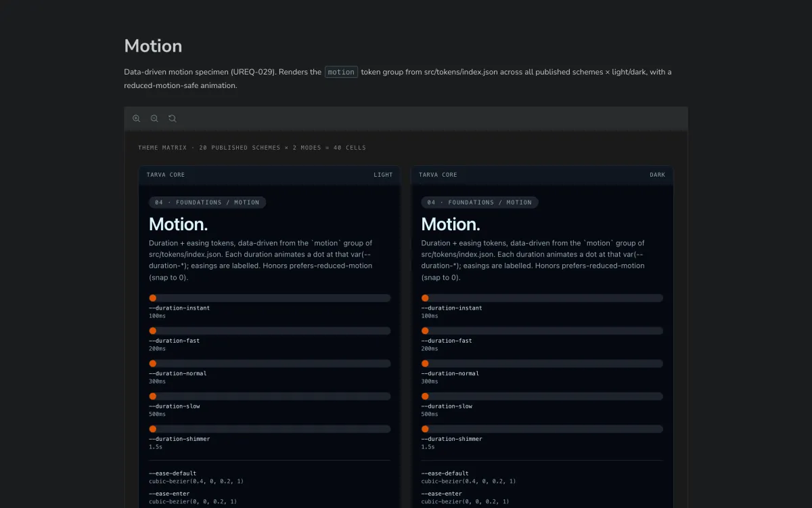The image size is (812, 508).
Task: Reset zoom with the circular arrow icon
Action: 173,118
